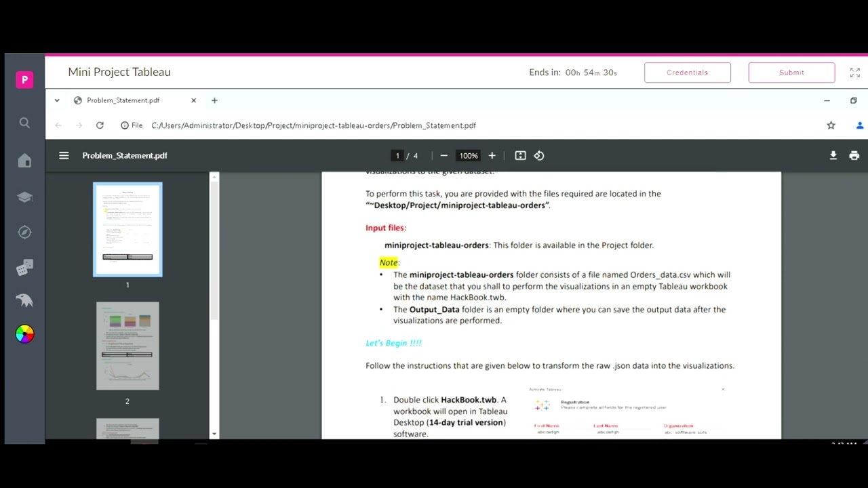Click thumbnail scrollbar down arrow
This screenshot has width=868, height=488.
tap(214, 434)
